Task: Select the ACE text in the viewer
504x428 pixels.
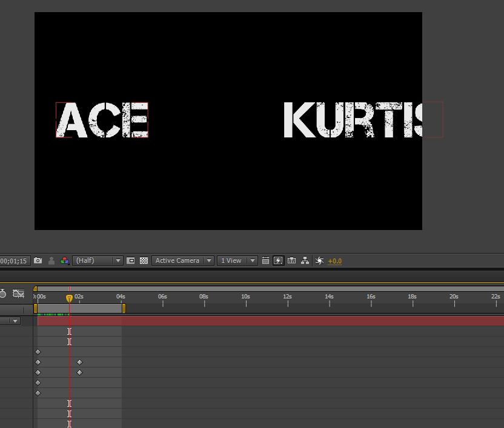Action: pos(102,120)
